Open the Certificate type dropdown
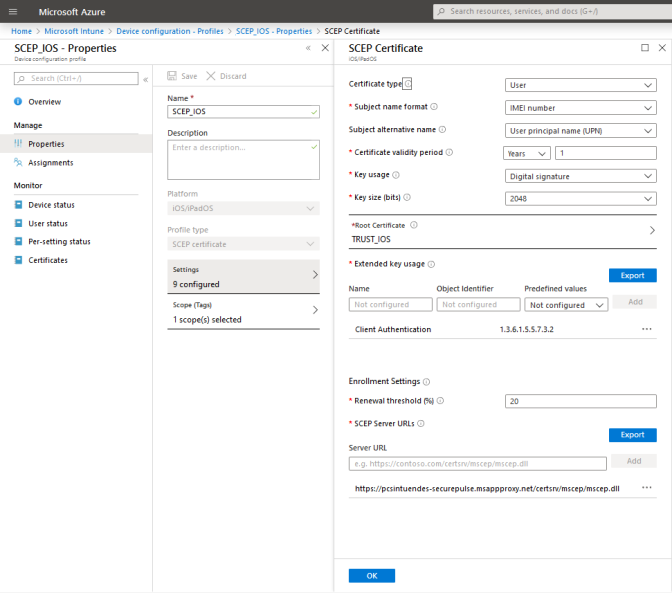Viewport: 672px width, 593px height. pos(581,85)
